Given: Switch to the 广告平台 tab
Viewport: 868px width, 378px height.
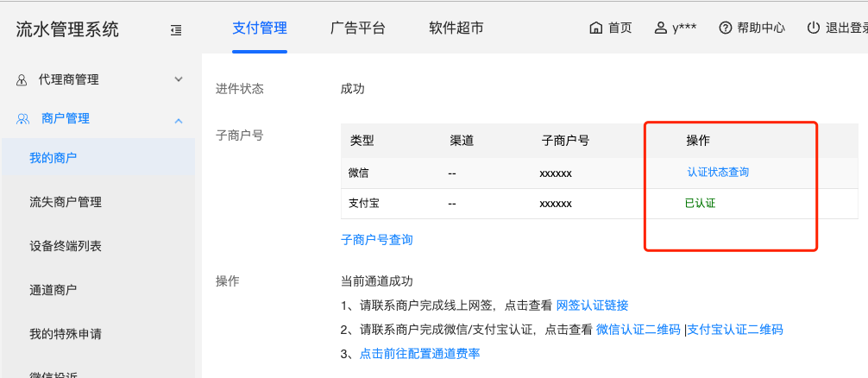Looking at the screenshot, I should click(x=357, y=28).
